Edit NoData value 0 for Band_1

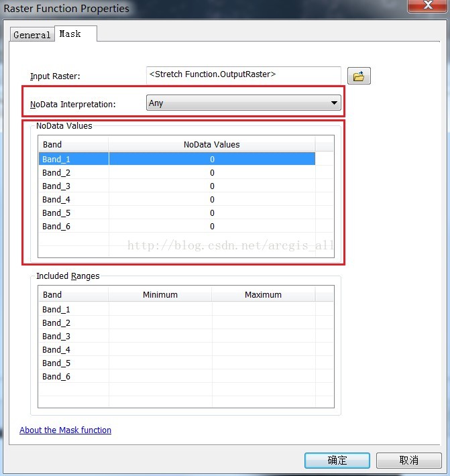click(x=212, y=159)
